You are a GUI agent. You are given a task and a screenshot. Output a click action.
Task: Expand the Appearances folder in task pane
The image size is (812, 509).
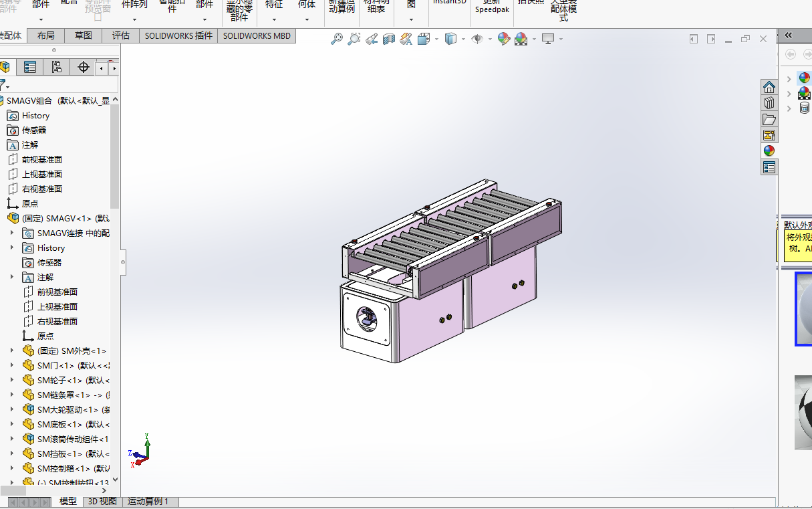pos(789,79)
